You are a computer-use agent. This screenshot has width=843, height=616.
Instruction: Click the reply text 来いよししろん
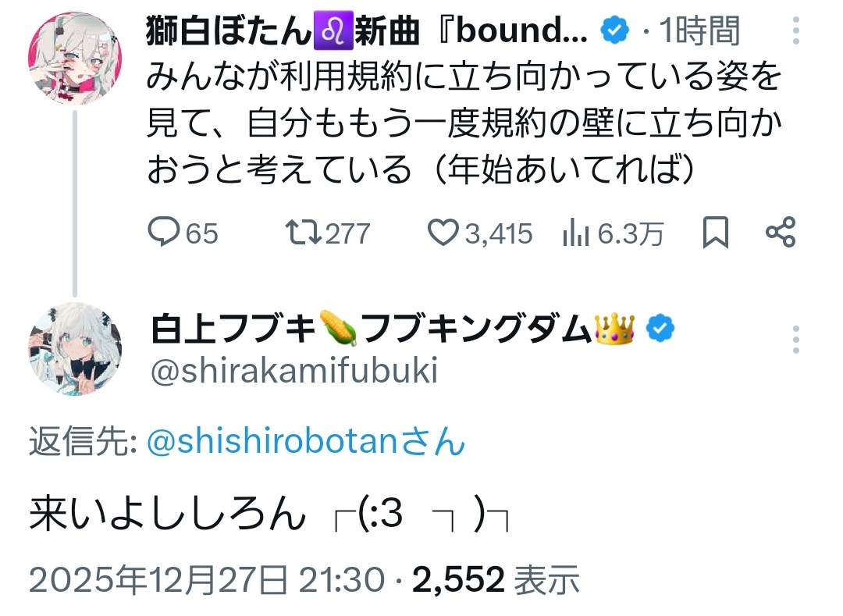click(167, 515)
